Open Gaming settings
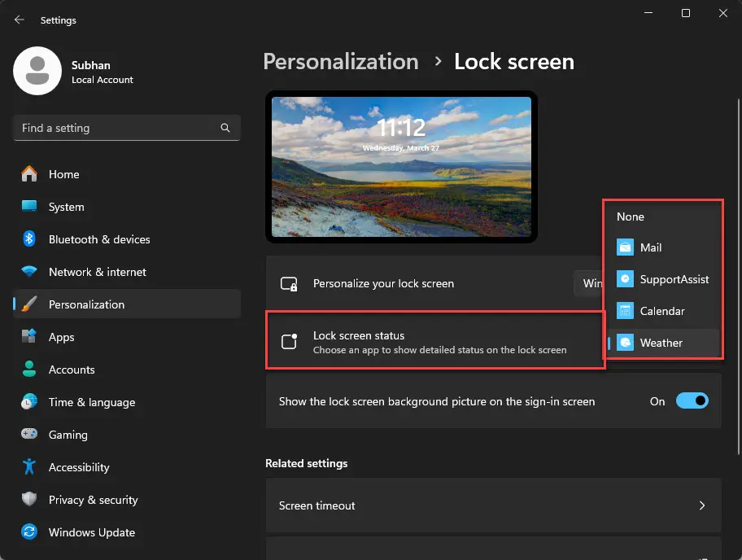 coord(127,434)
